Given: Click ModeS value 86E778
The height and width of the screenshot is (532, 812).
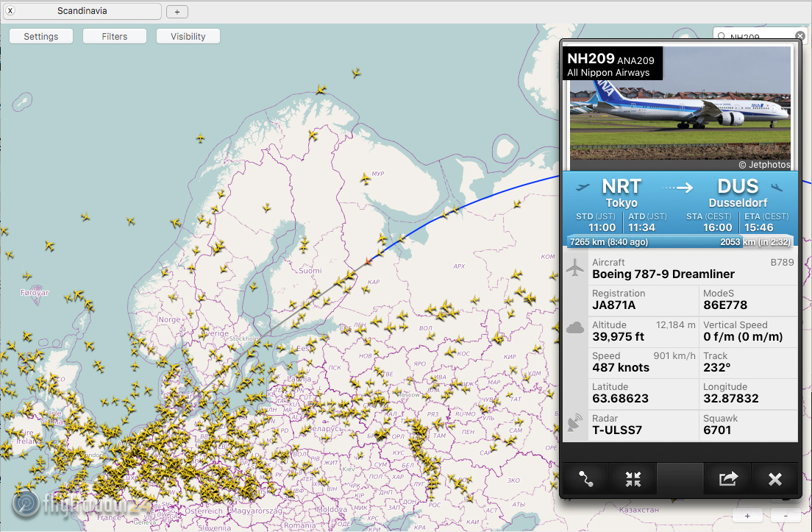Looking at the screenshot, I should click(725, 305).
